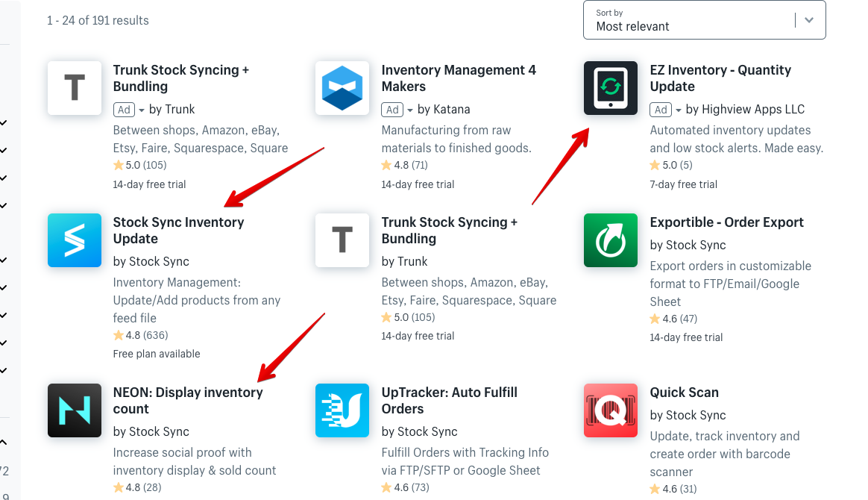This screenshot has width=868, height=500.
Task: Open Inventory Management 4 Makers title
Action: pyautogui.click(x=458, y=78)
